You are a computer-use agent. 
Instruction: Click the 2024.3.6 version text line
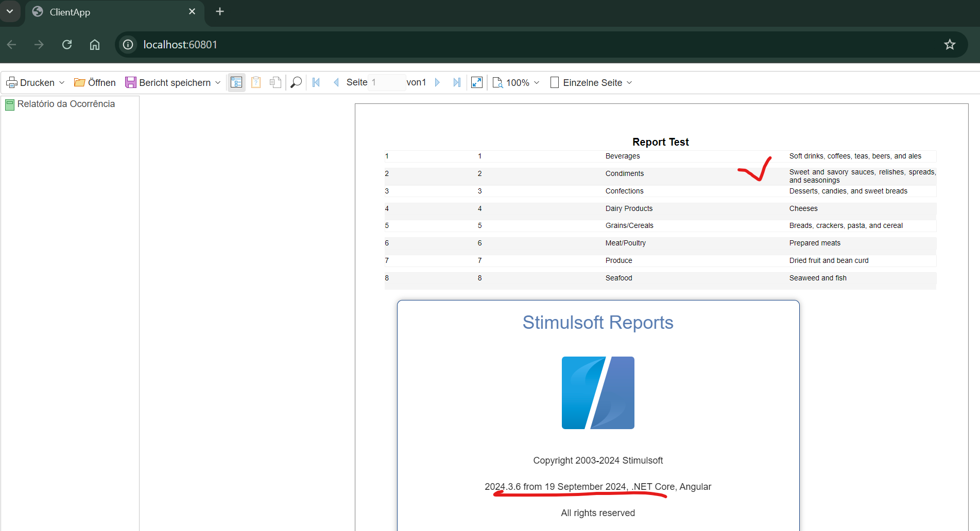[598, 487]
